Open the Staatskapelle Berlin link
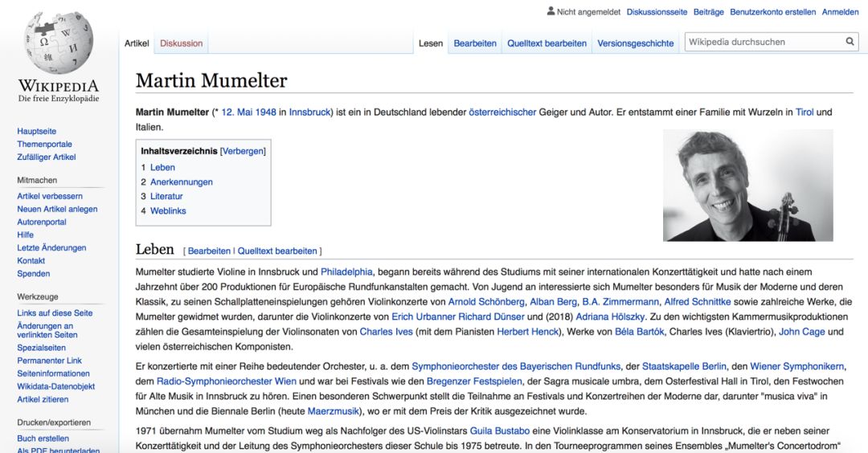Viewport: 868px width, 453px height. point(684,366)
